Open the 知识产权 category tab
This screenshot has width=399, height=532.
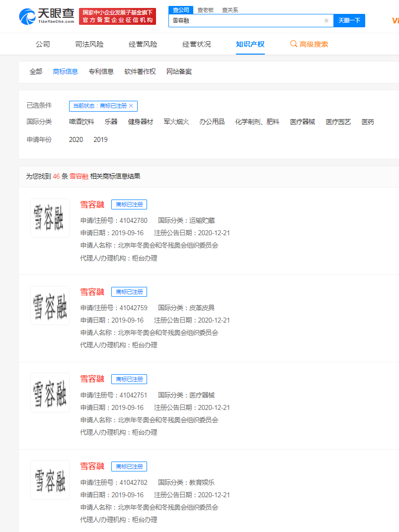(x=250, y=44)
